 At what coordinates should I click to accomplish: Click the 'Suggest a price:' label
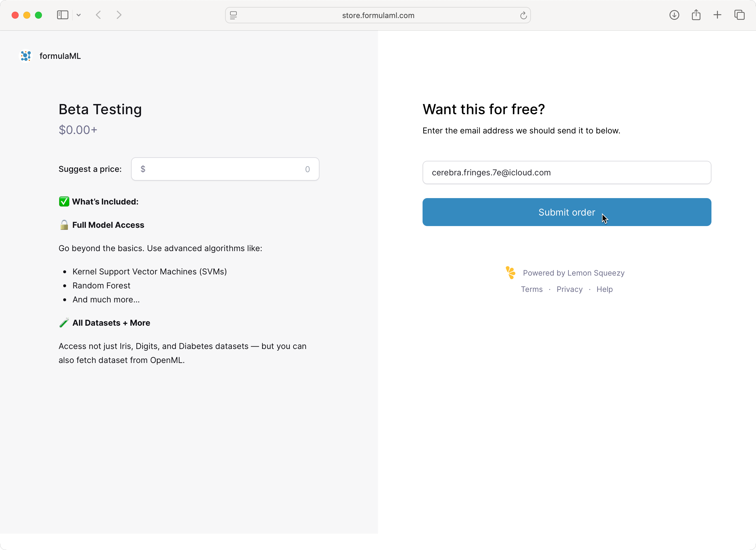click(x=90, y=169)
